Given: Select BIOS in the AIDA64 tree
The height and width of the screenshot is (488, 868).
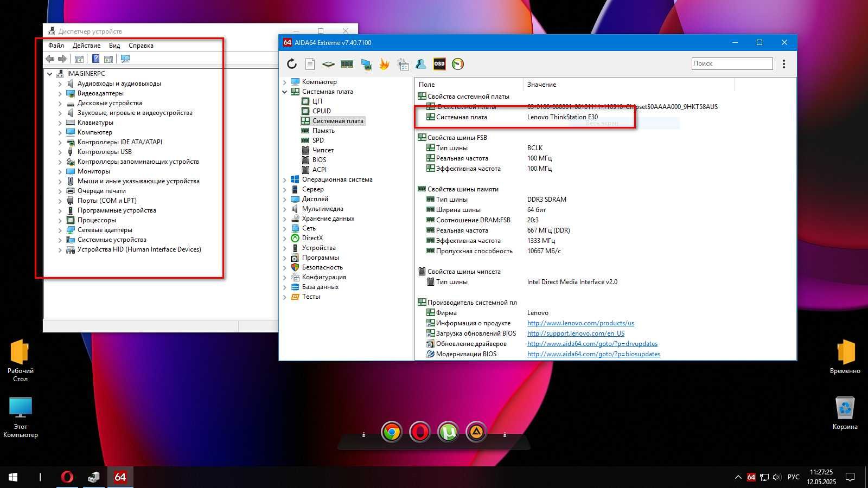Looking at the screenshot, I should tap(319, 160).
